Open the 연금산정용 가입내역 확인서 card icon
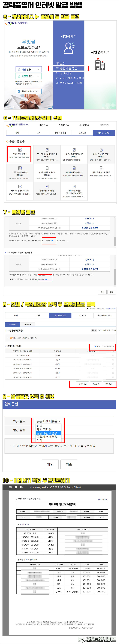Viewport: 120px width, 644px height. pos(47,149)
